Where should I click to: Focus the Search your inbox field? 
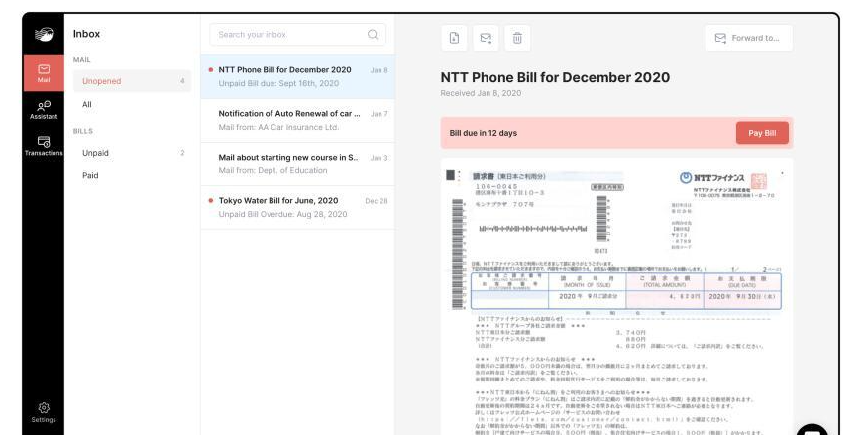(298, 35)
